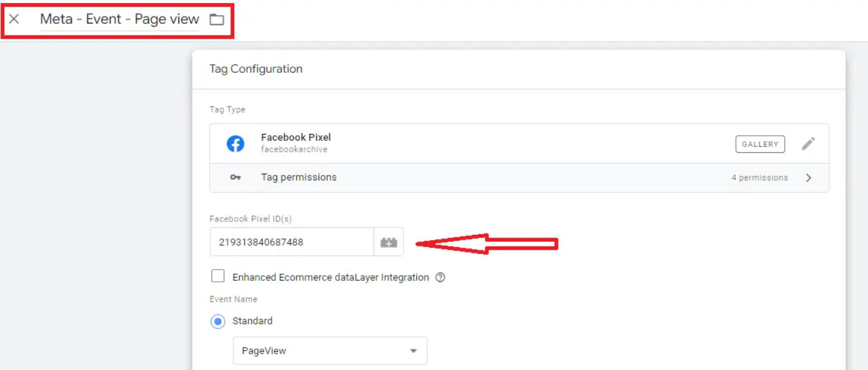The image size is (868, 370).
Task: Click the GALLERY button
Action: tap(760, 144)
